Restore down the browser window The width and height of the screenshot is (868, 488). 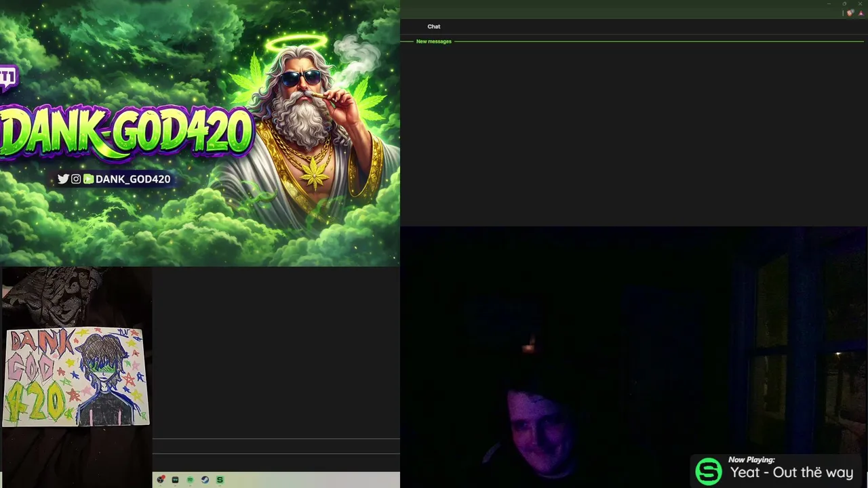pyautogui.click(x=844, y=4)
